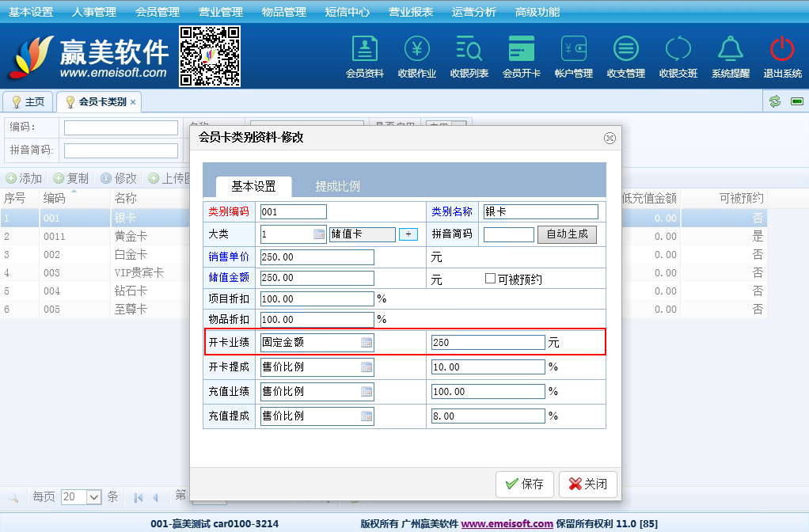The image size is (809, 532).
Task: Switch to the 提成比例 tab
Action: coord(338,187)
